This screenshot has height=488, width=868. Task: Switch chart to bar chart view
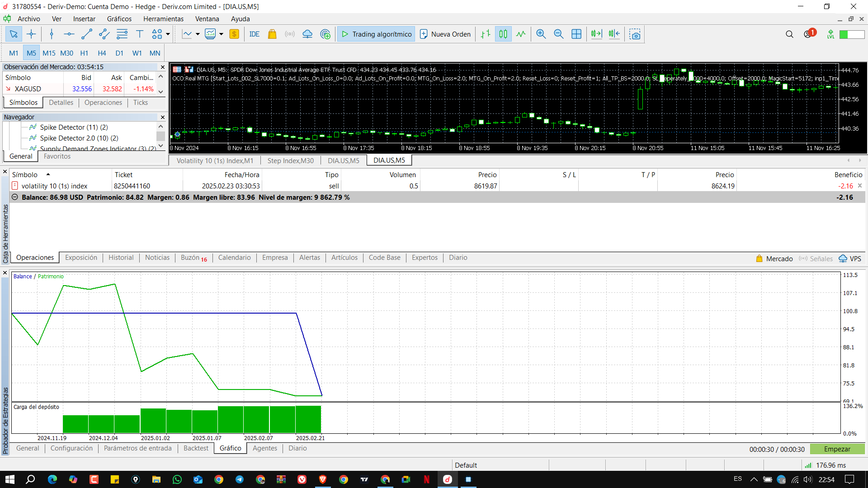(486, 34)
